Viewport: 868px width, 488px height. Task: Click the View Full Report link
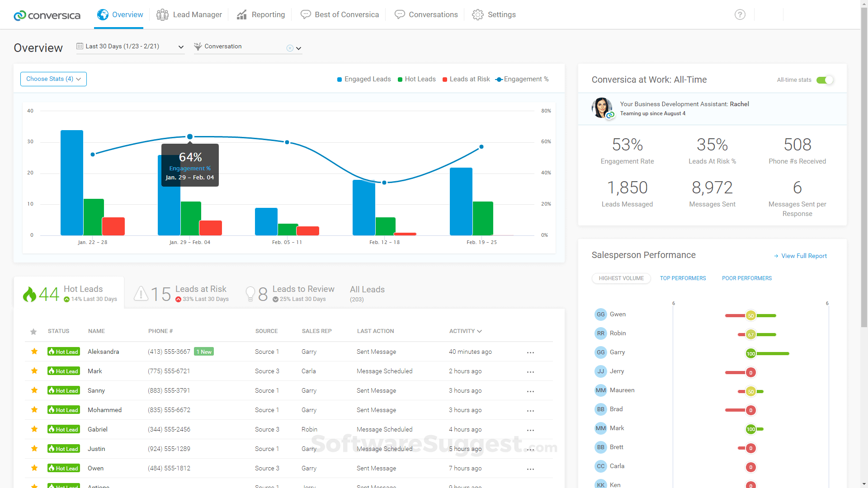pos(804,256)
